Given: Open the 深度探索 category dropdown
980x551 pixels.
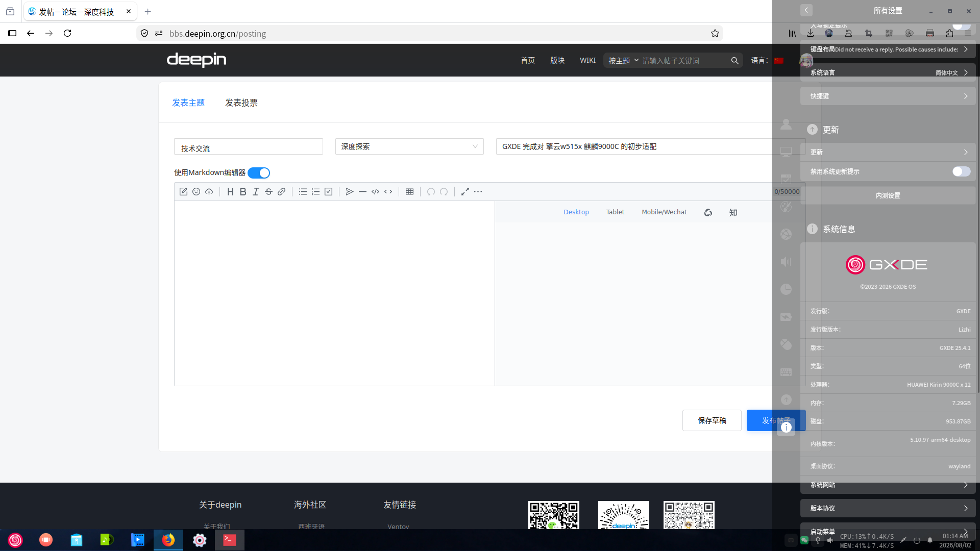Looking at the screenshot, I should [x=409, y=146].
